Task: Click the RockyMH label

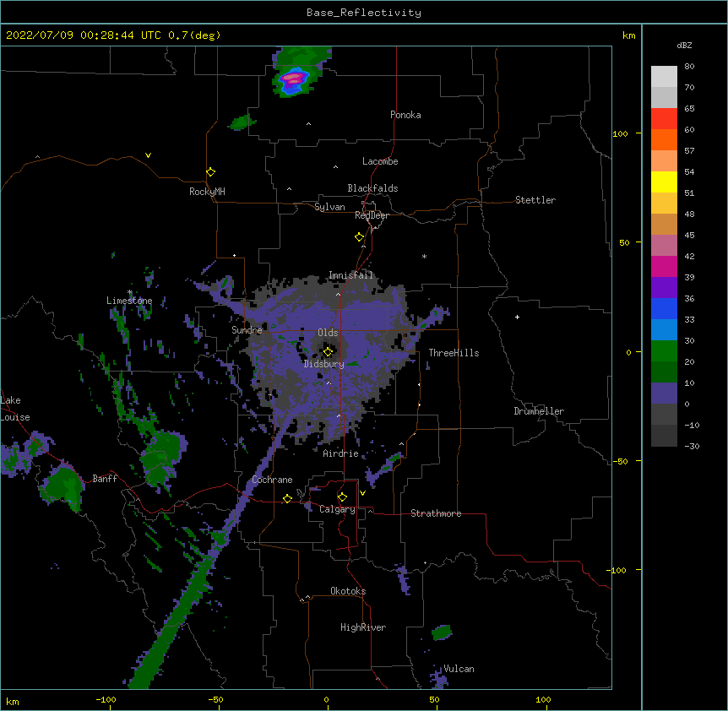Action: coord(207,192)
